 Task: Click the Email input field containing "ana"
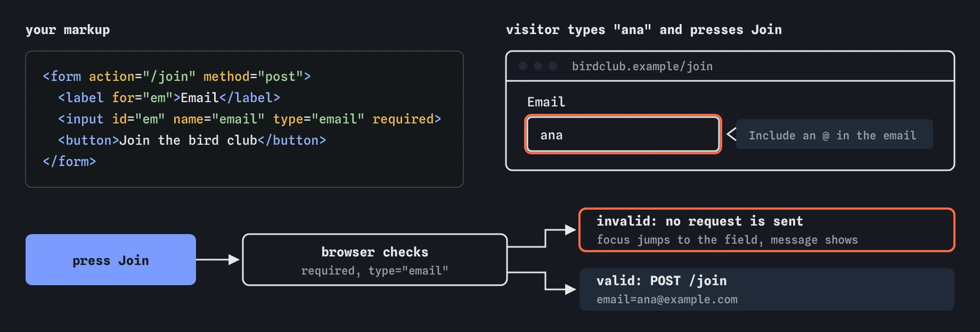[x=623, y=135]
